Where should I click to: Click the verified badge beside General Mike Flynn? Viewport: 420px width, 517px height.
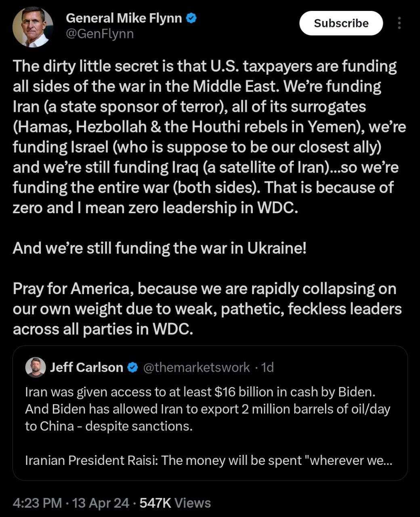point(191,18)
